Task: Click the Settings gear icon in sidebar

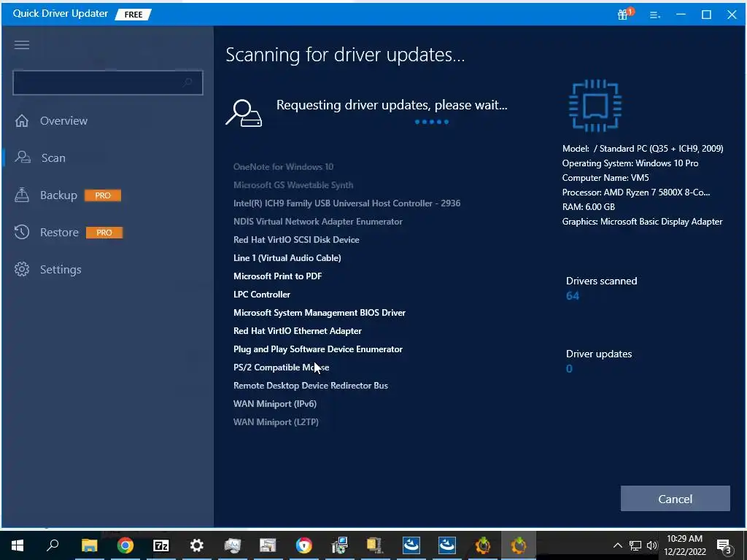Action: coord(21,269)
